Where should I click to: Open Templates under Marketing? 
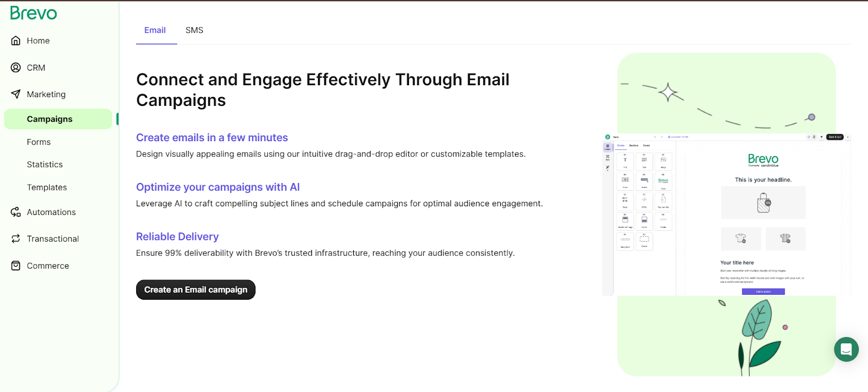tap(47, 187)
